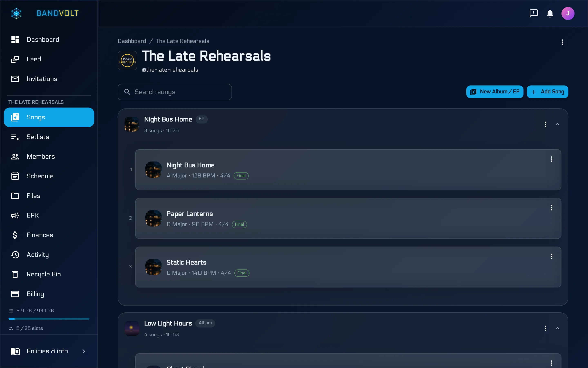Open options for Paper Lanterns song
Viewport: 588px width, 368px height.
pos(551,208)
